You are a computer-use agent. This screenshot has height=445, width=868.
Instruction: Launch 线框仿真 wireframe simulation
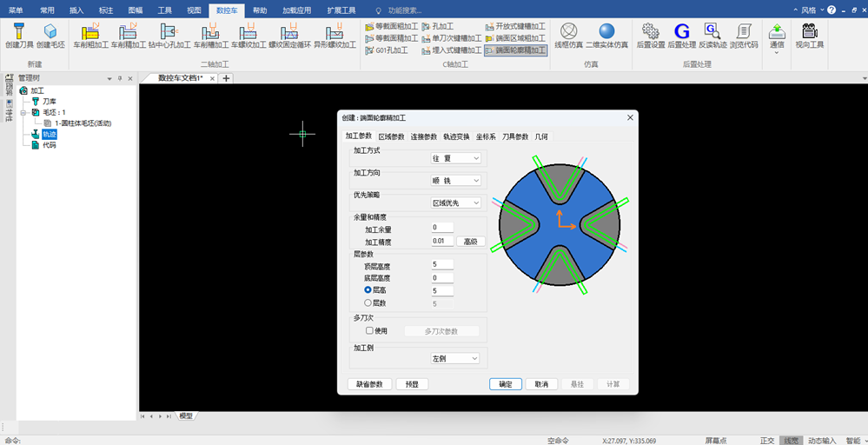click(x=568, y=31)
